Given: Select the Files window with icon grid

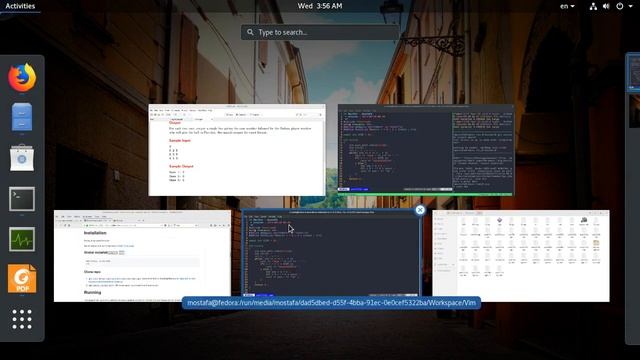Looking at the screenshot, I should (521, 256).
